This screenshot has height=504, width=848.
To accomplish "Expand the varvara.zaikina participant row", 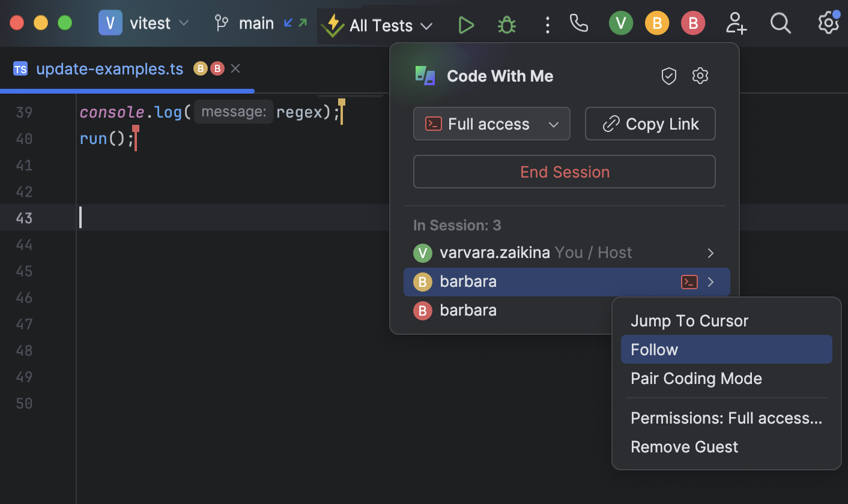I will pyautogui.click(x=710, y=253).
